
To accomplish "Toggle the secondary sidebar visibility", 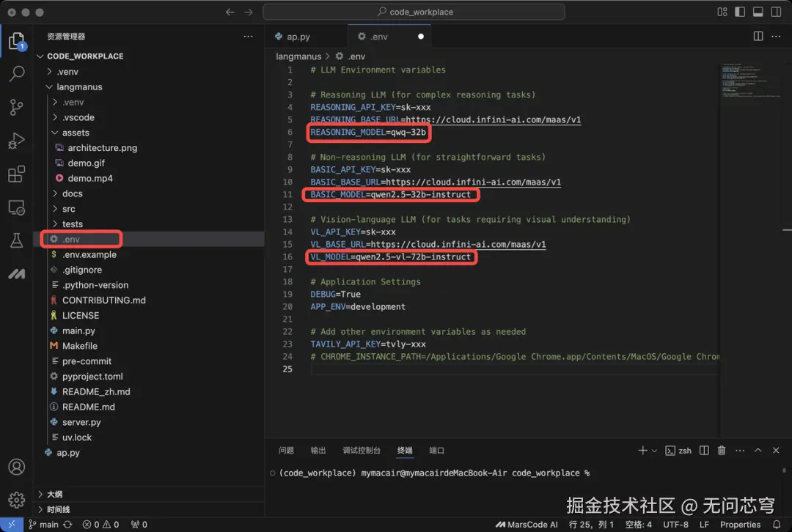I will (x=776, y=12).
